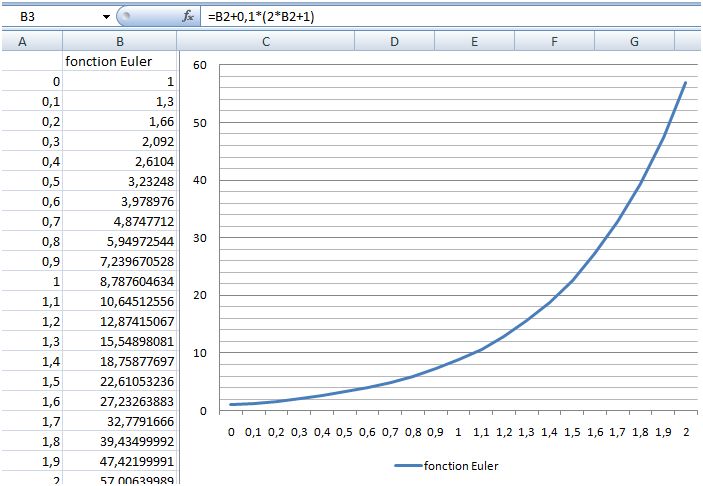Select column F header
This screenshot has width=703, height=486.
(x=554, y=41)
